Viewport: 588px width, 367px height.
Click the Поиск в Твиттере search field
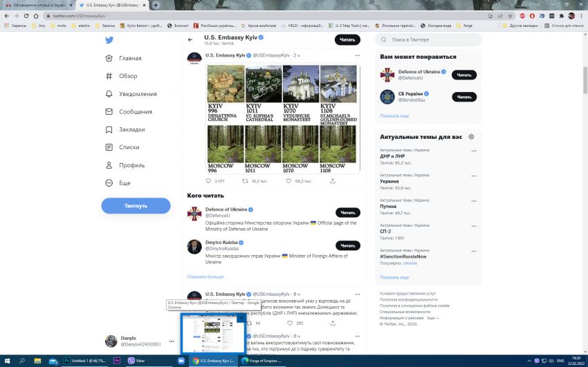[x=428, y=39]
